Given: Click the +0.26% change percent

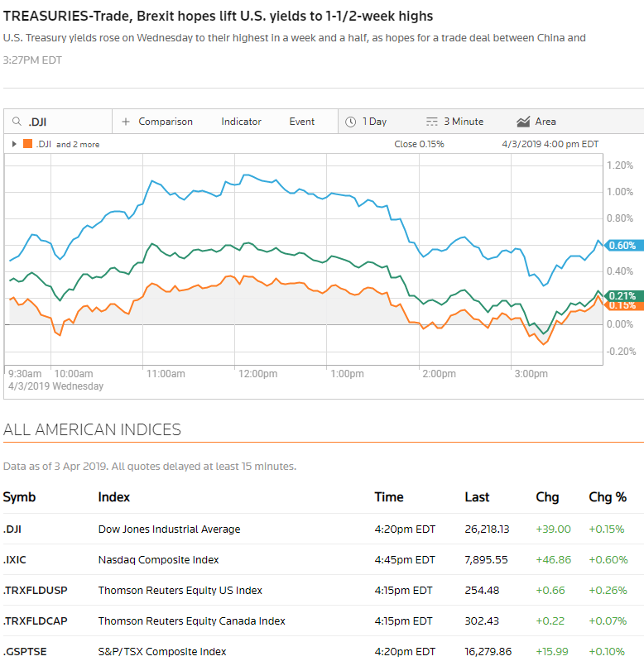Looking at the screenshot, I should pyautogui.click(x=608, y=591).
